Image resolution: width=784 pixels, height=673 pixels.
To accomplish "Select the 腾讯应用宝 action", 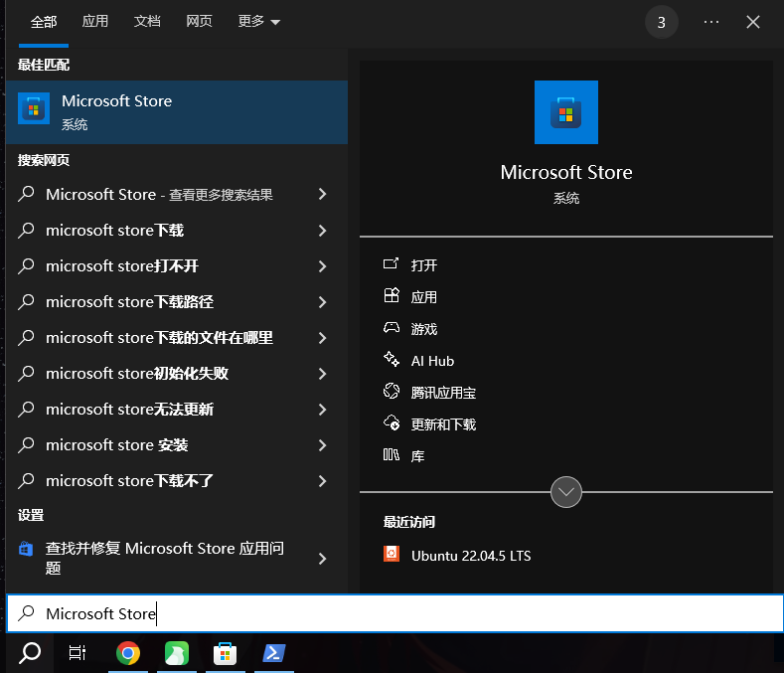I will pos(443,393).
